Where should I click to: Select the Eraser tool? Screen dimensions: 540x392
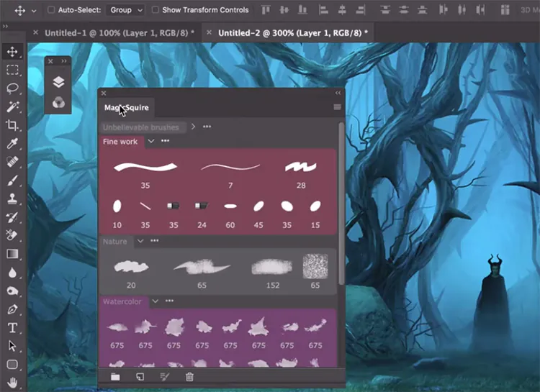(12, 235)
